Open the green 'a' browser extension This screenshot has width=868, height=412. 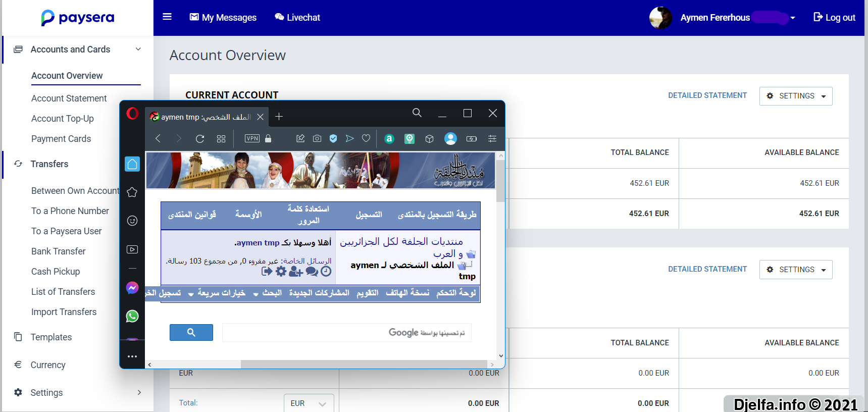pos(389,138)
